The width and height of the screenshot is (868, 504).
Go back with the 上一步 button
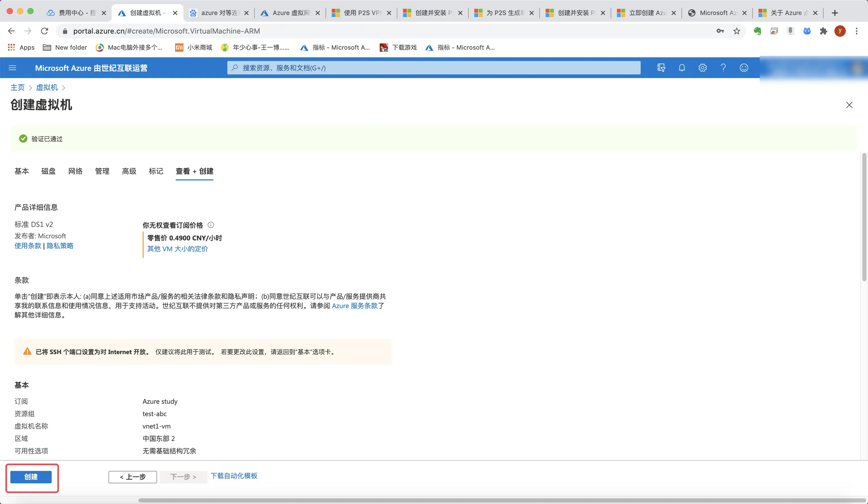[133, 477]
